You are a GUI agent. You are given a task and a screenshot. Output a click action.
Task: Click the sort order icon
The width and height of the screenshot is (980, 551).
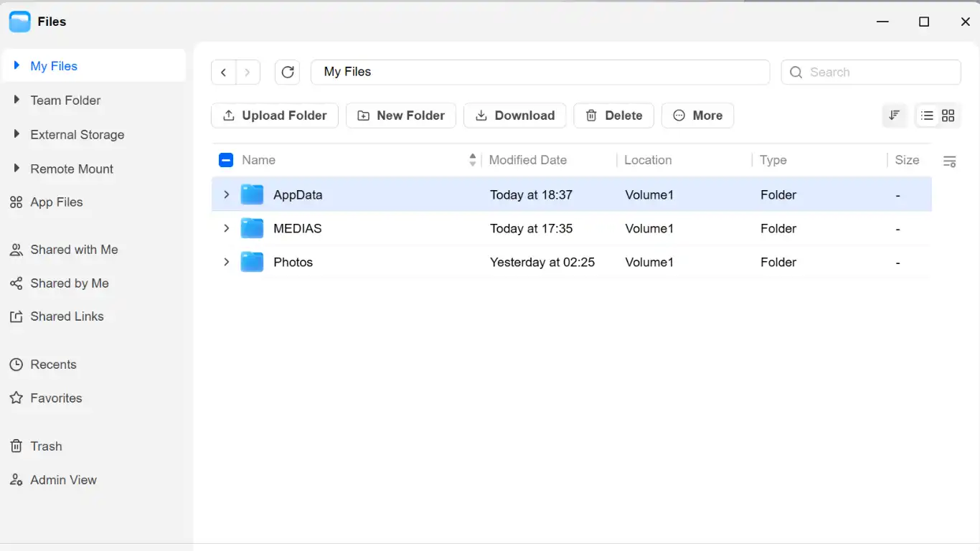pos(895,116)
